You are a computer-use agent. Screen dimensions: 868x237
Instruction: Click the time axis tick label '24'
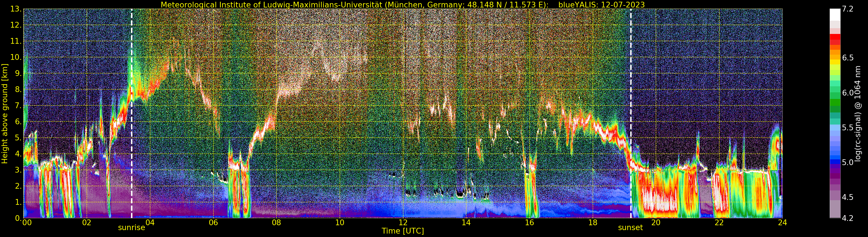tap(782, 223)
